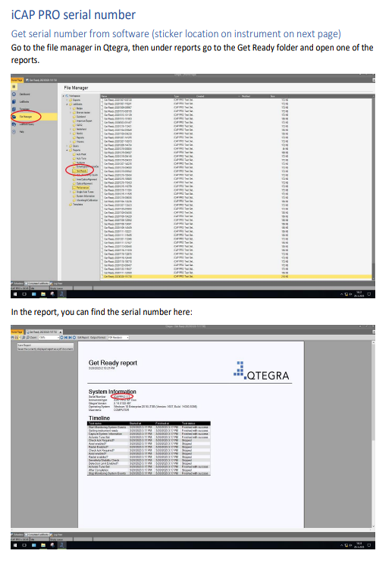Select the Performance folder in the tree

[x=83, y=187]
